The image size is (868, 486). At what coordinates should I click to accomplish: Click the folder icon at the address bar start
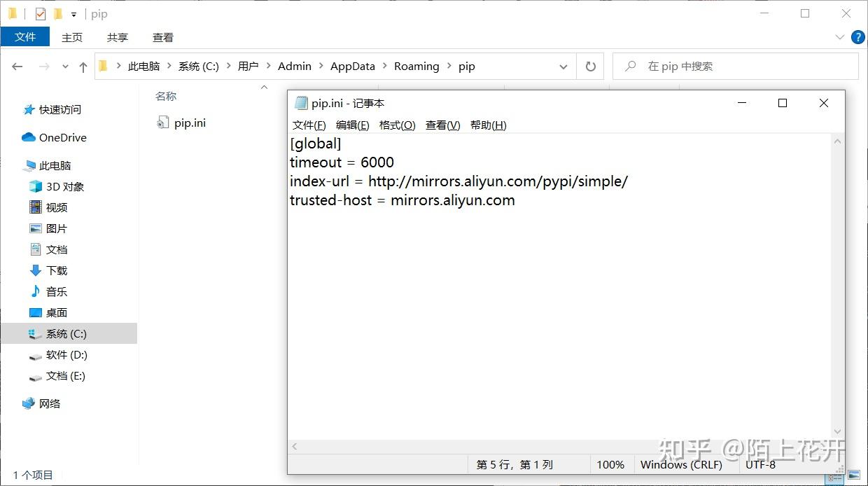click(x=101, y=65)
